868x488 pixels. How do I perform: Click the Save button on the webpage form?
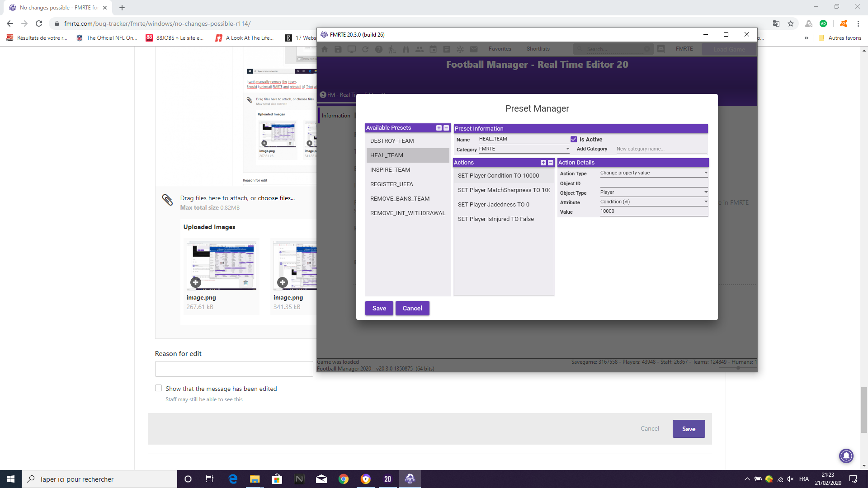click(689, 429)
